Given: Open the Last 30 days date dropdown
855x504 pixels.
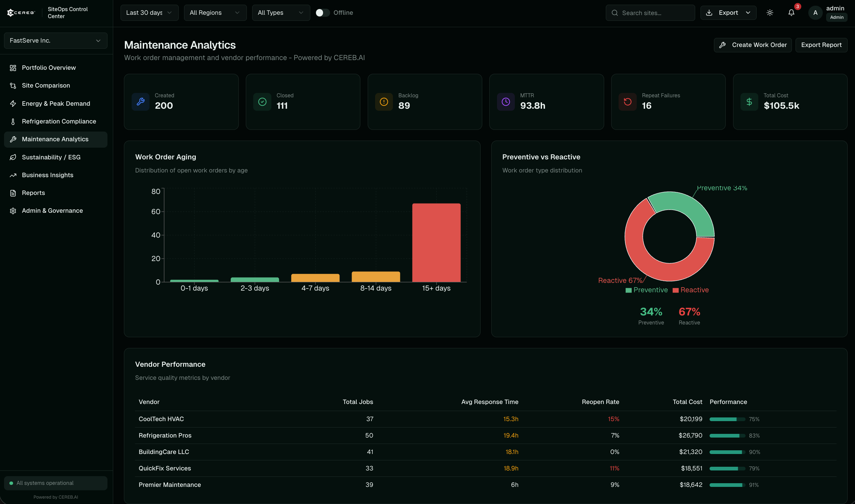Looking at the screenshot, I should coord(149,12).
